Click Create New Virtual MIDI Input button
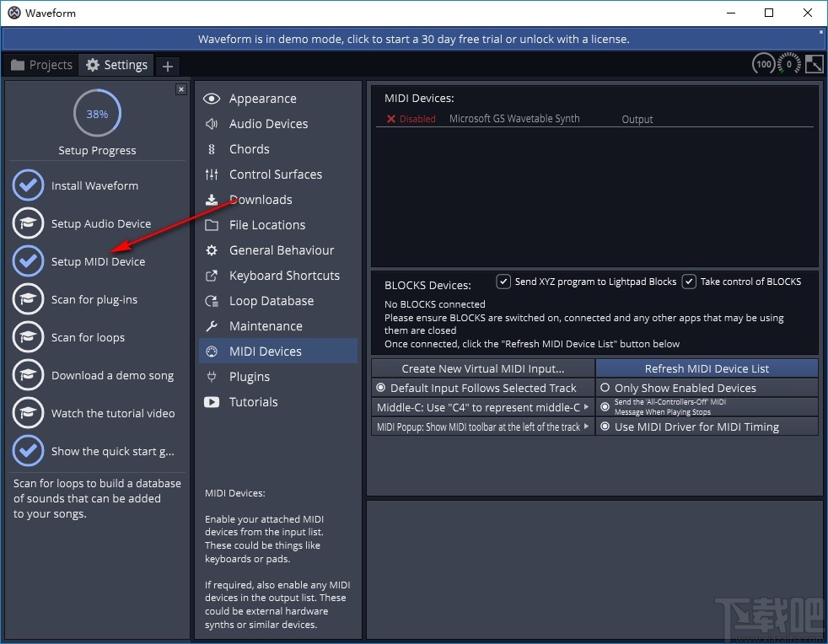Screen dimensions: 828x644 tap(483, 368)
